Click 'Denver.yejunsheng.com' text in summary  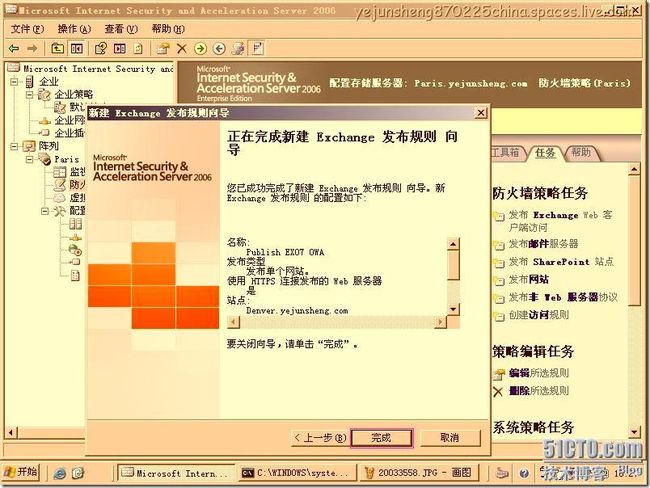coord(297,311)
